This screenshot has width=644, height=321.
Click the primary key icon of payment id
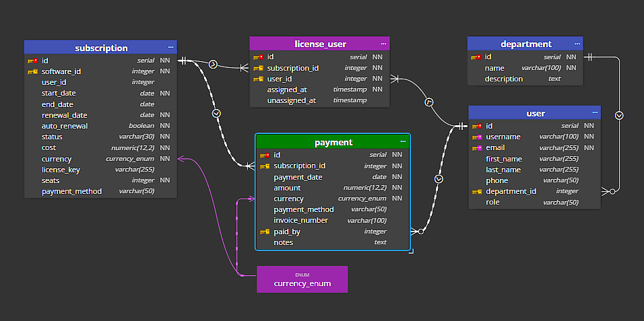point(265,155)
